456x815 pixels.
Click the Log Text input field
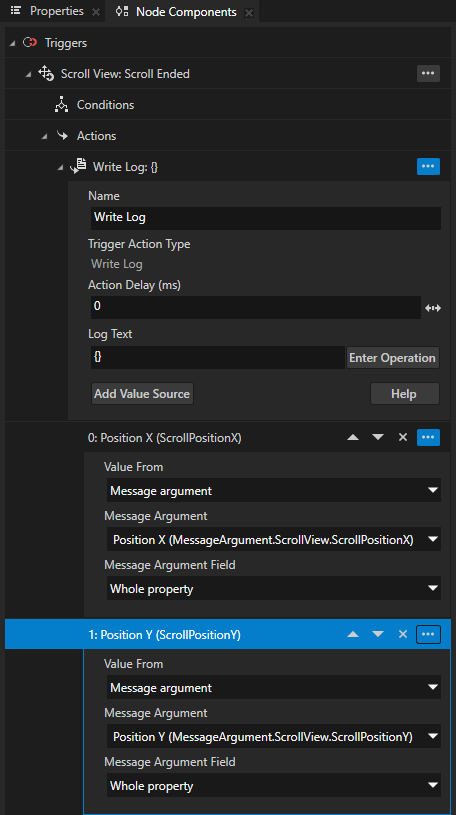pyautogui.click(x=217, y=358)
